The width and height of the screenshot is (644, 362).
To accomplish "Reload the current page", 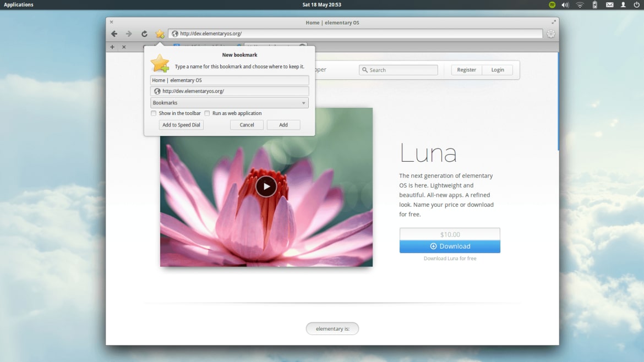I will [144, 34].
